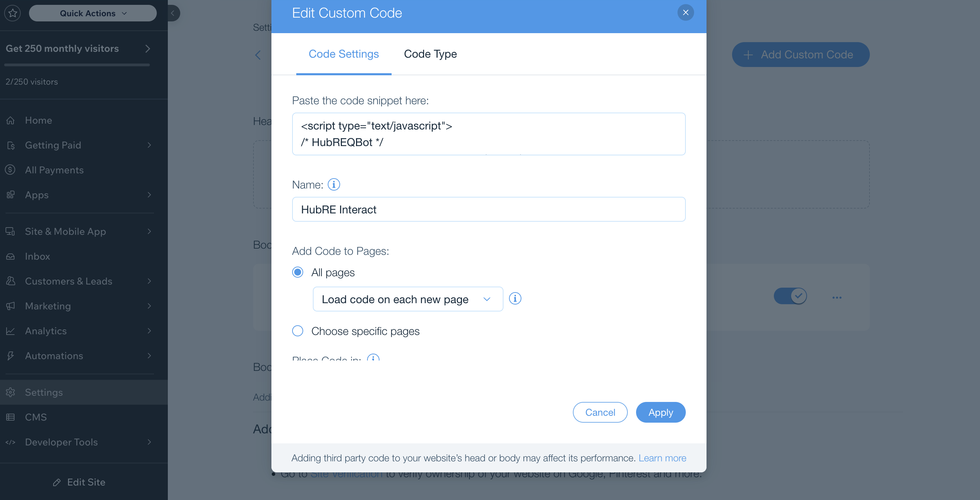This screenshot has width=980, height=500.
Task: Click the star favorites icon
Action: [x=12, y=13]
